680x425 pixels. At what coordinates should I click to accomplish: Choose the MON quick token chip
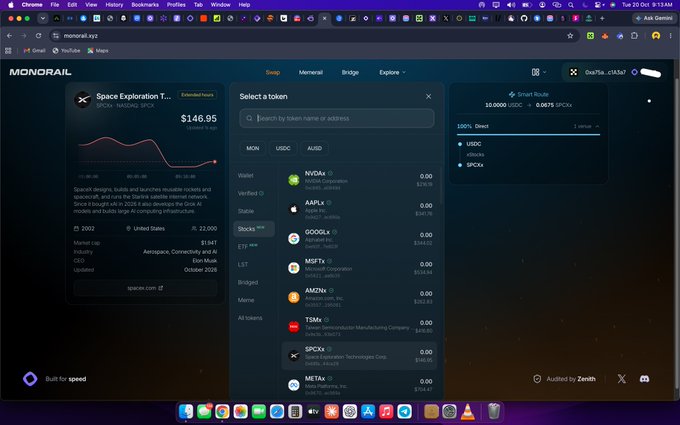pyautogui.click(x=253, y=148)
